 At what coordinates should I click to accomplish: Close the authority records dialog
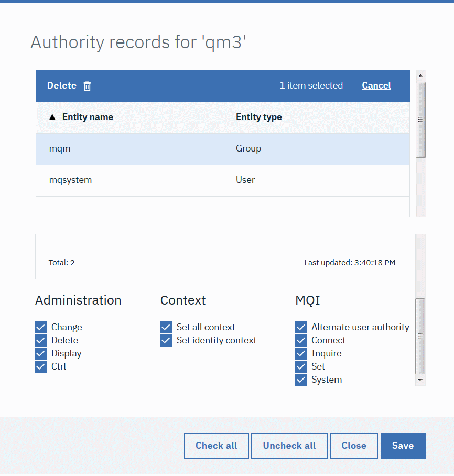pos(353,446)
